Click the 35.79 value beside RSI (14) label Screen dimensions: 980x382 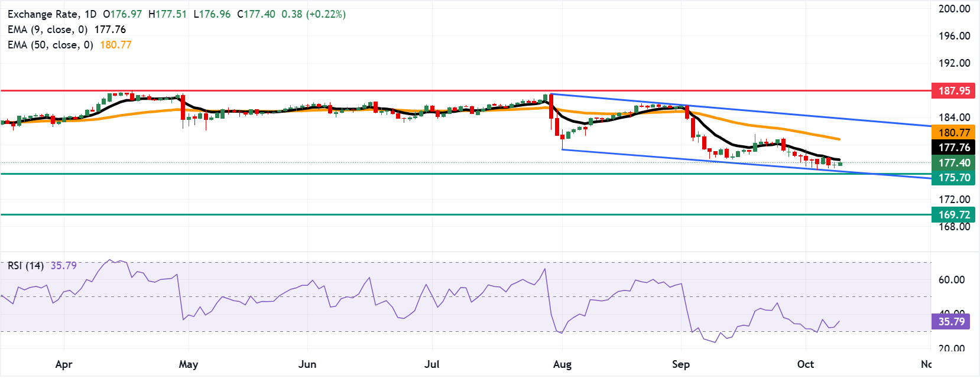[64, 266]
